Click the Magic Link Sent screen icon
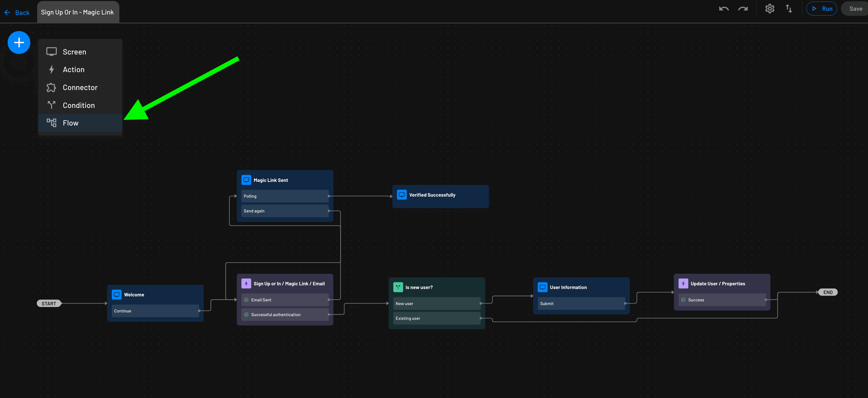 246,180
